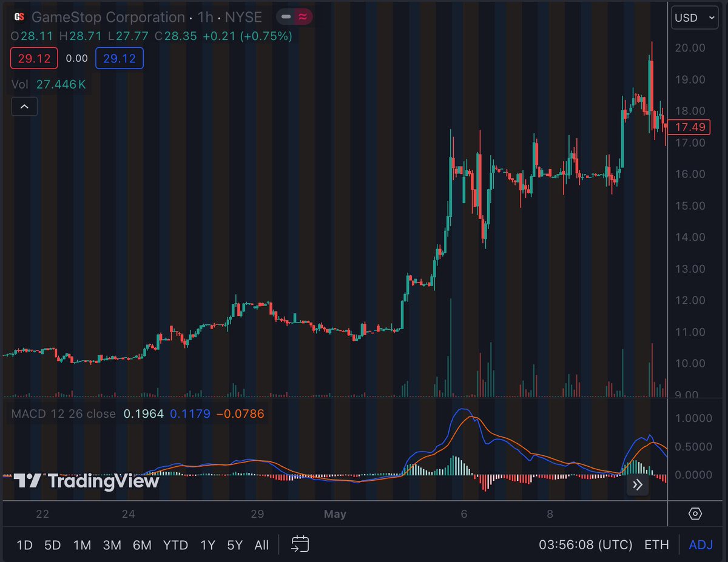Click the 0.00 spread value
The height and width of the screenshot is (562, 728).
tap(76, 58)
